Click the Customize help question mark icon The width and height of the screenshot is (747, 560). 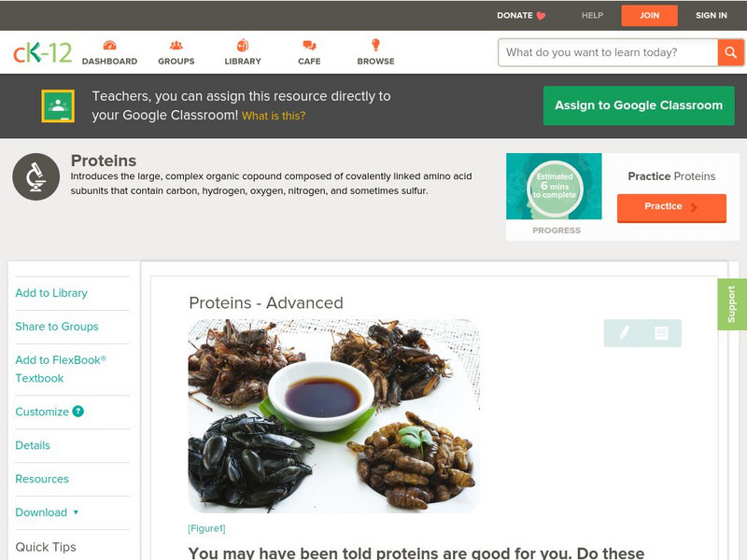tap(78, 412)
